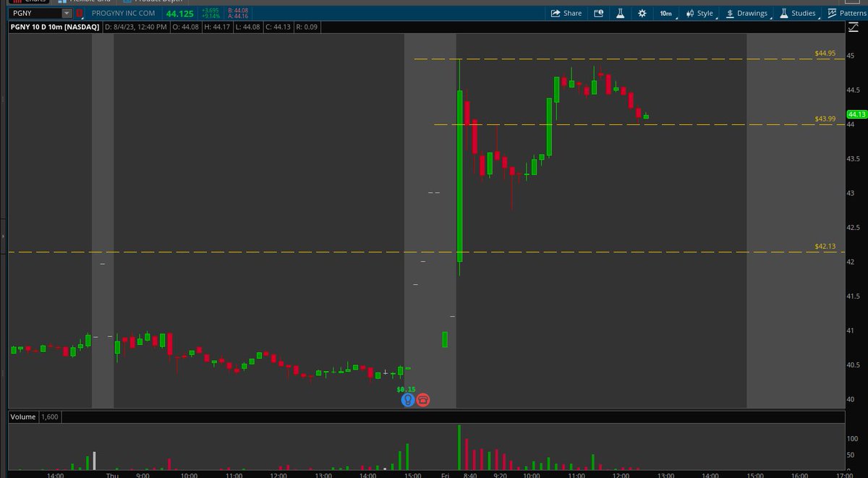The image size is (868, 478).
Task: Click the 1,600 volume value
Action: [50, 417]
